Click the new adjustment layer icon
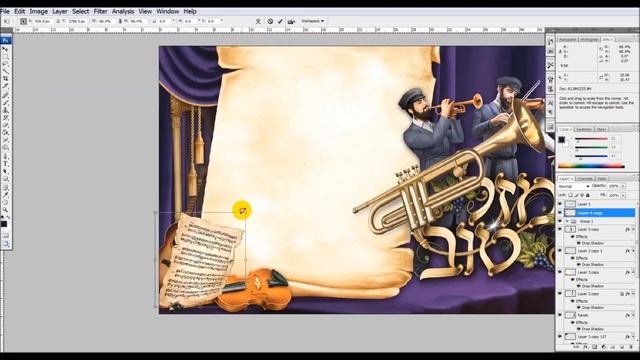 click(604, 347)
